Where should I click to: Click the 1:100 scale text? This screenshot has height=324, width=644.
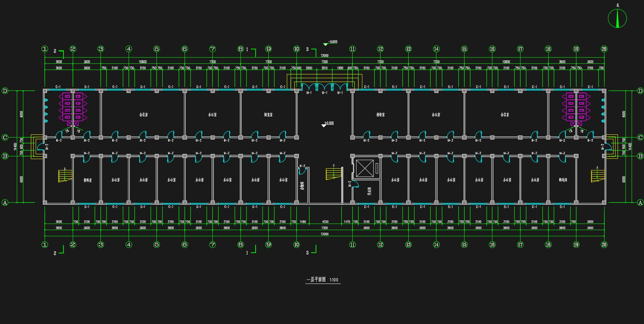pos(334,280)
